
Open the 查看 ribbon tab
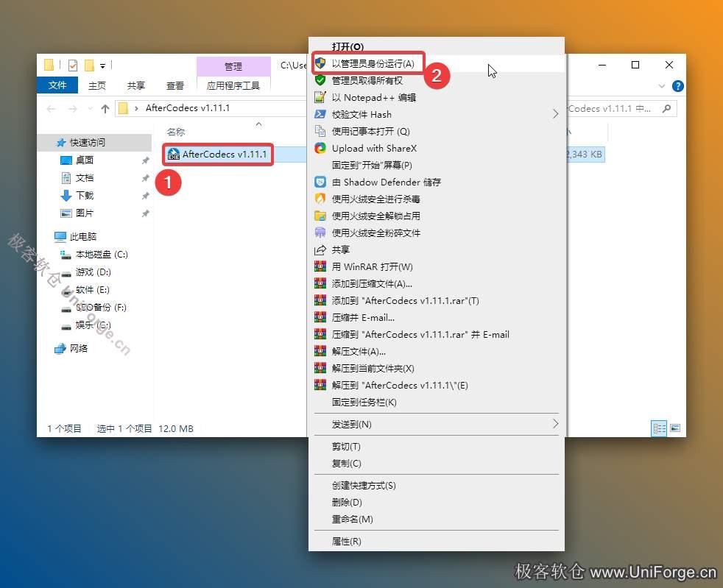(x=175, y=85)
